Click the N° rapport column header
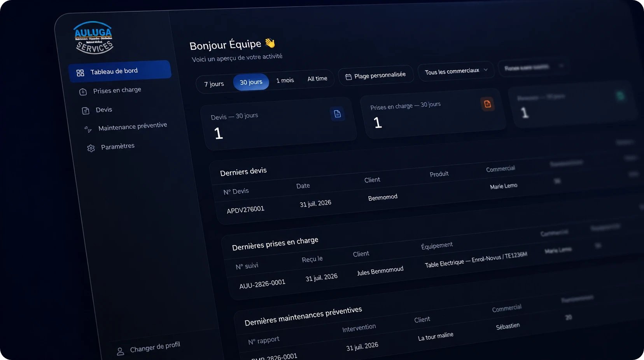Viewport: 644px width, 360px height. click(264, 341)
